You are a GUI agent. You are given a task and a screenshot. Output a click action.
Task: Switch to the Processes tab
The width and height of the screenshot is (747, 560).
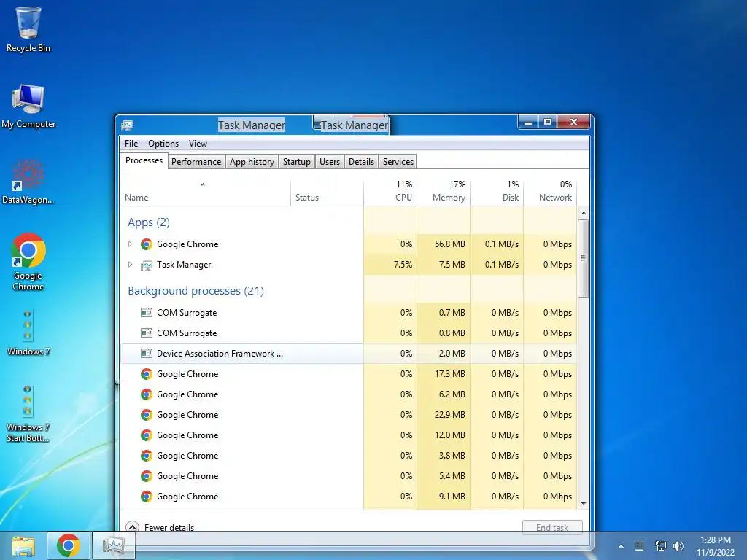144,160
